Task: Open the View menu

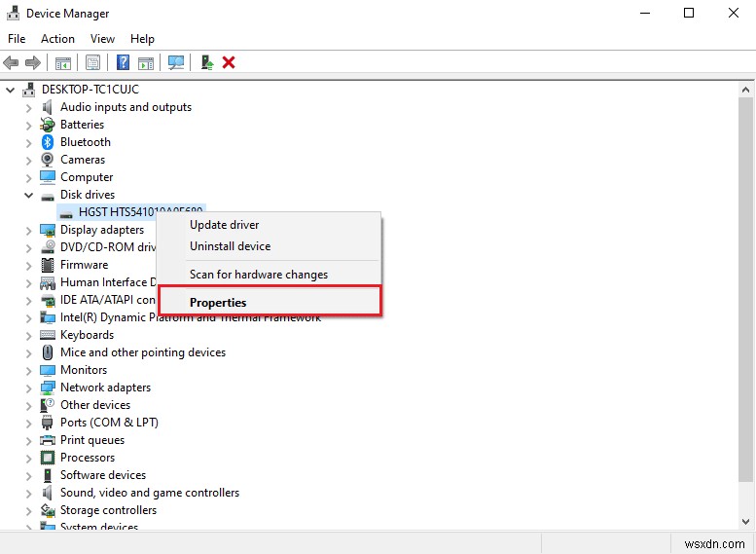Action: click(x=102, y=39)
